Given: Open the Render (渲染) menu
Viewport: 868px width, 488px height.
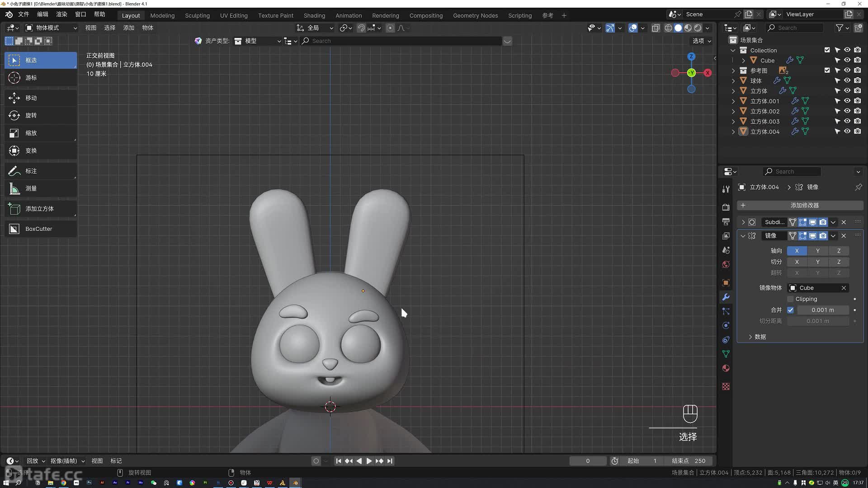Looking at the screenshot, I should click(61, 14).
